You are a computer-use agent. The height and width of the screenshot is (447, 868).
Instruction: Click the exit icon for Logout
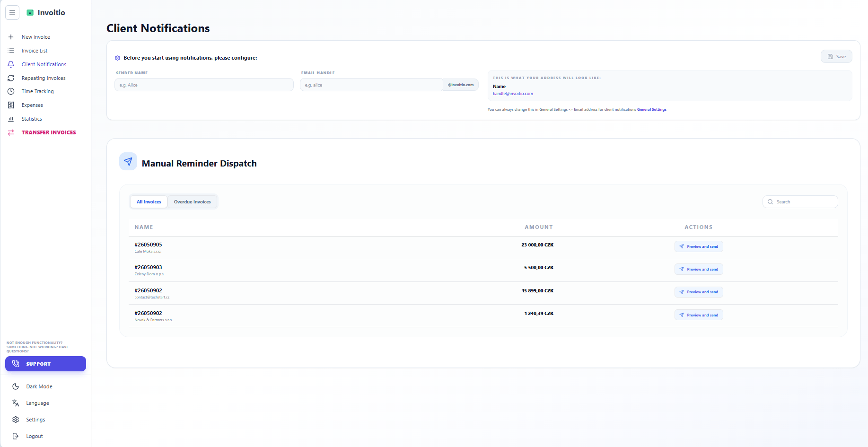(x=16, y=436)
